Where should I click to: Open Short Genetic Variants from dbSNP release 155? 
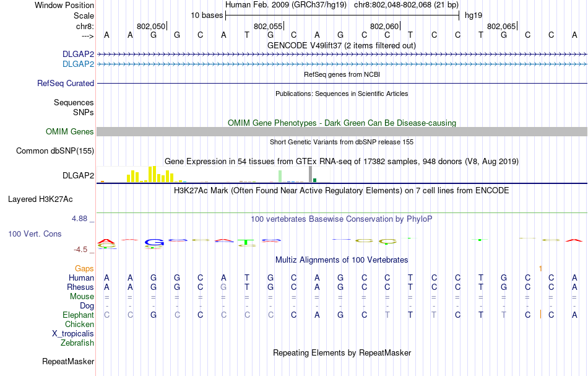342,142
